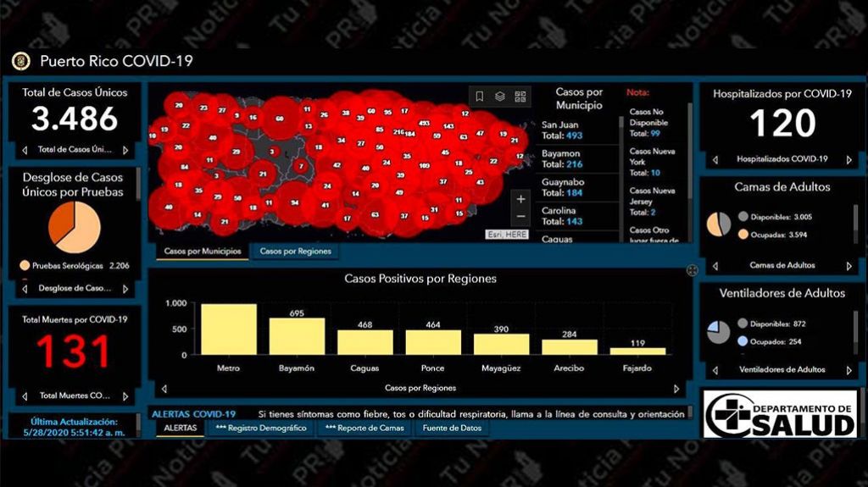Go to next panel after Hospitalizados COVID-19
This screenshot has width=868, height=487.
point(849,159)
